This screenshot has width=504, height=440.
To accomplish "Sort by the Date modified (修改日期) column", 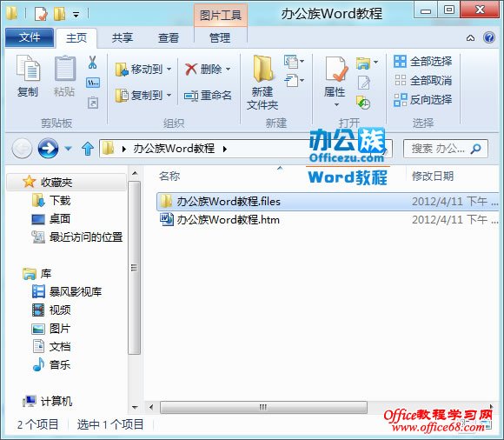I will coord(433,176).
